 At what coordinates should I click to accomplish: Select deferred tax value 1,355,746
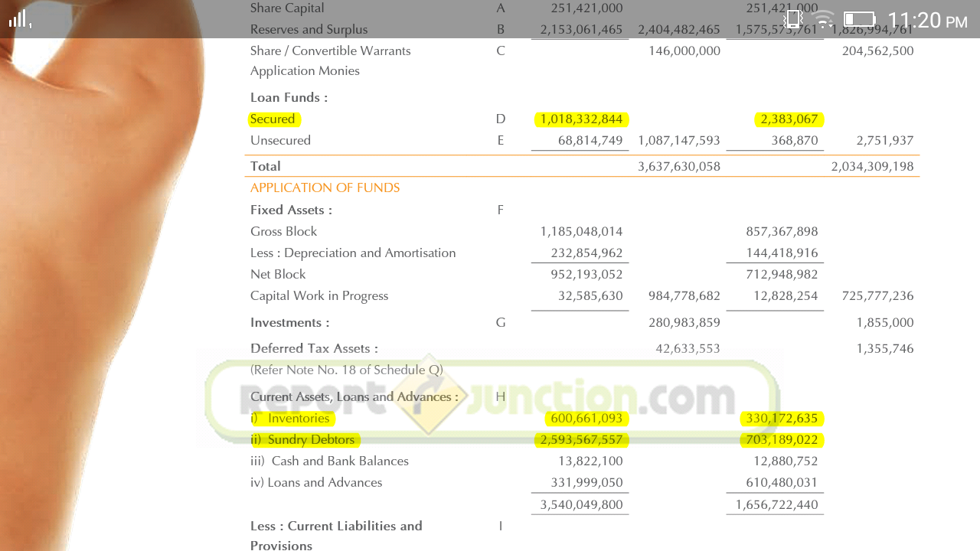(885, 348)
